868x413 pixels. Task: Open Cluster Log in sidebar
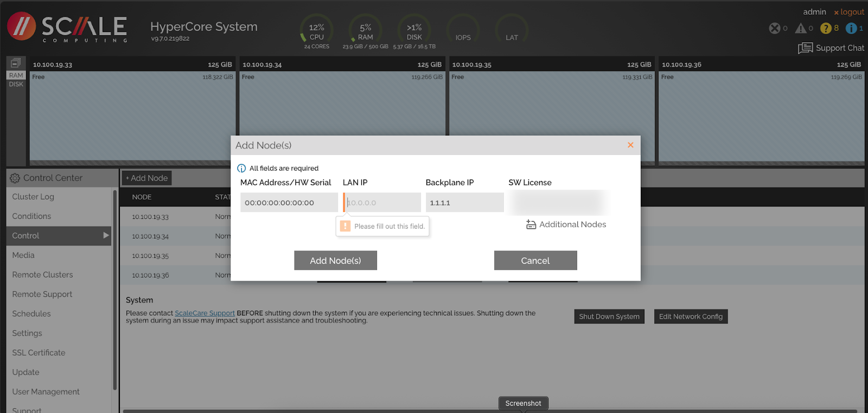(33, 197)
